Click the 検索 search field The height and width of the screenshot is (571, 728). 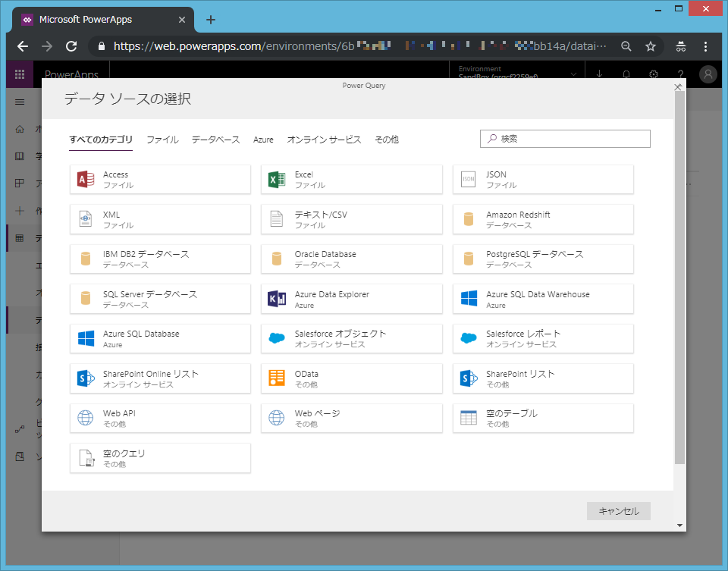point(565,139)
